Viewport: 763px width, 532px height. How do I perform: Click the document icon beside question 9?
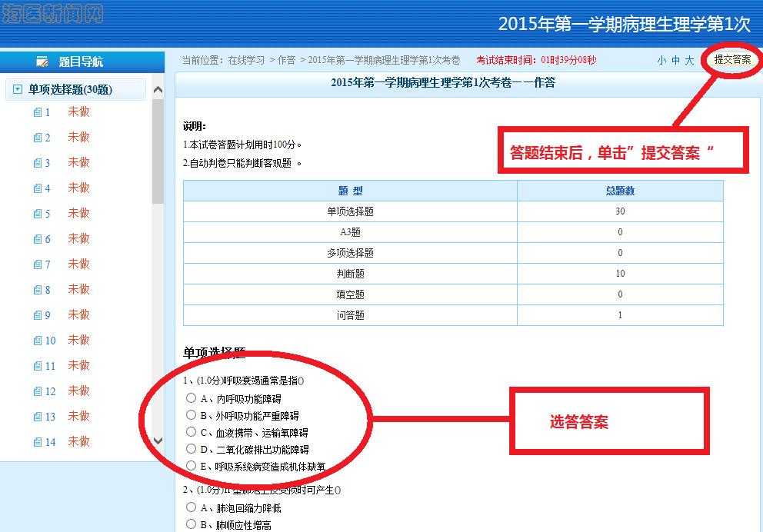(37, 315)
